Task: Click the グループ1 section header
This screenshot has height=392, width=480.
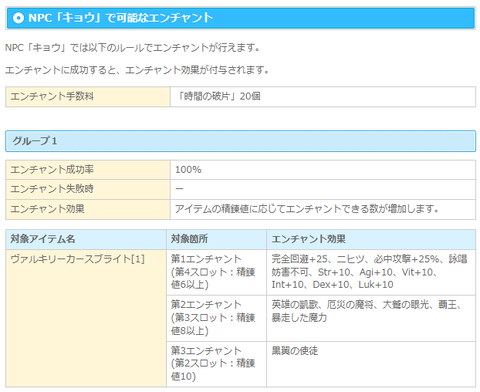Action: 240,141
